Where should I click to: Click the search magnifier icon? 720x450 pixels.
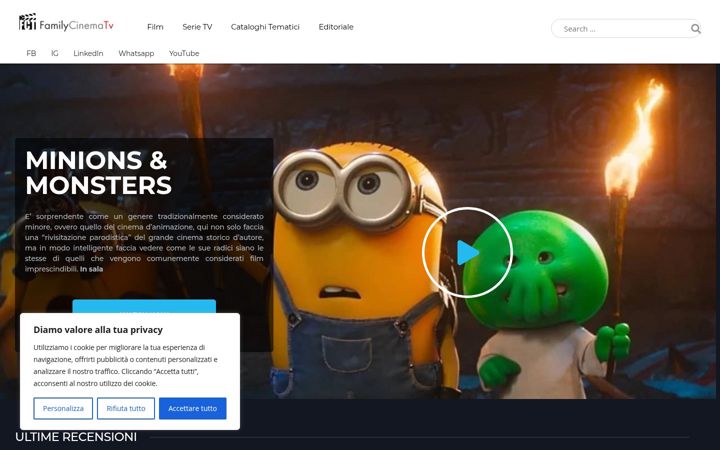click(695, 29)
